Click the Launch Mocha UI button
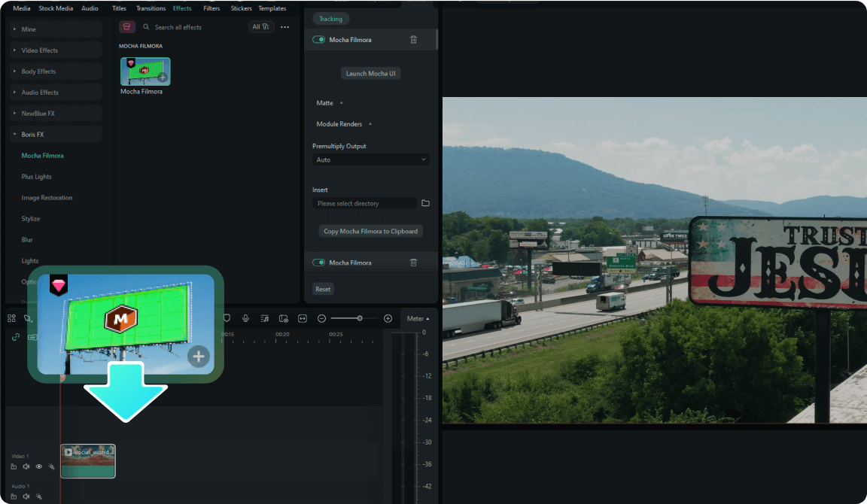The width and height of the screenshot is (867, 504). tap(370, 74)
